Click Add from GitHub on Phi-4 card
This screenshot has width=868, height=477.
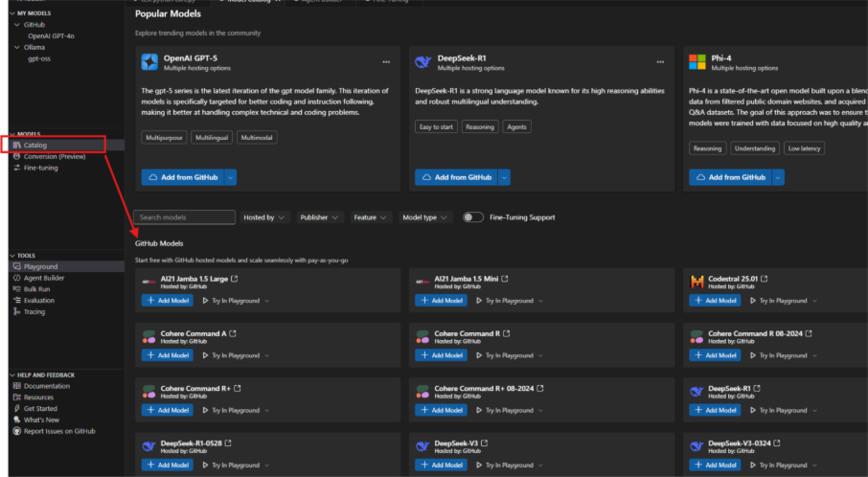731,177
